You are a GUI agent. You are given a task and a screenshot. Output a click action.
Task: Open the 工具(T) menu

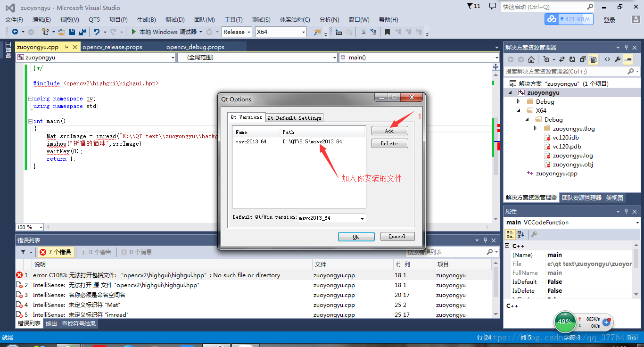coord(233,19)
